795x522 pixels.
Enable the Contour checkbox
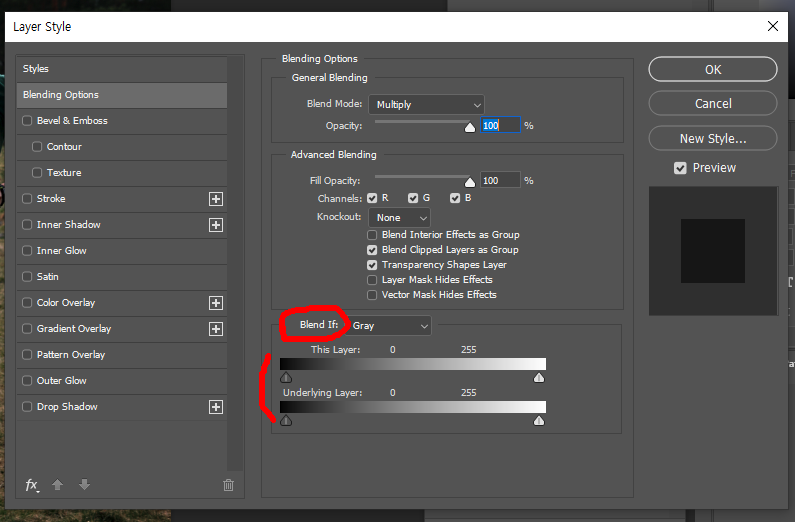click(37, 146)
